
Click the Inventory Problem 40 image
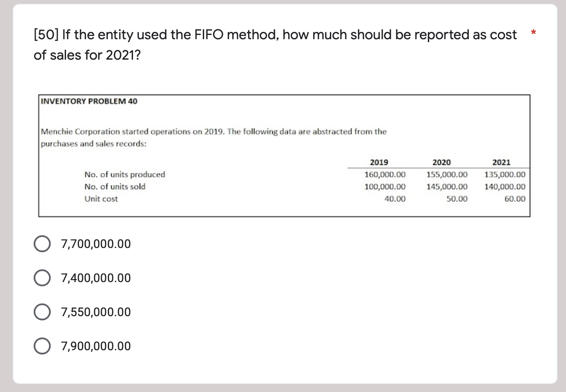click(x=285, y=156)
